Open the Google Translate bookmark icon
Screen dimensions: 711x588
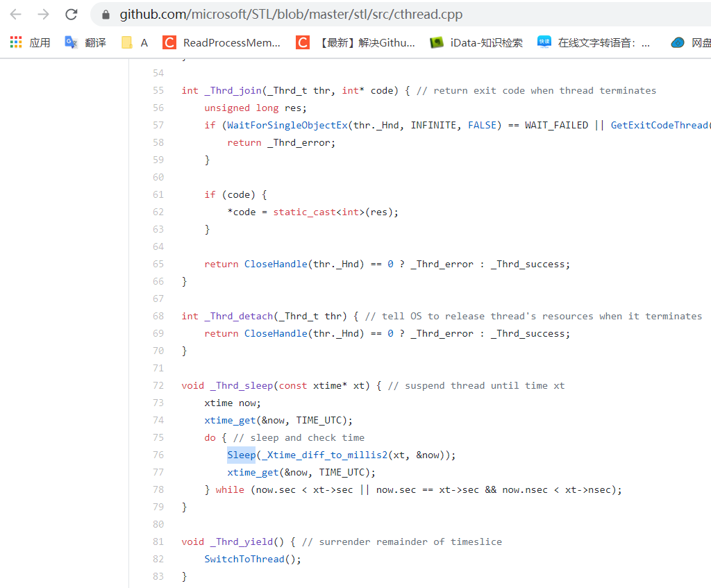[72, 42]
